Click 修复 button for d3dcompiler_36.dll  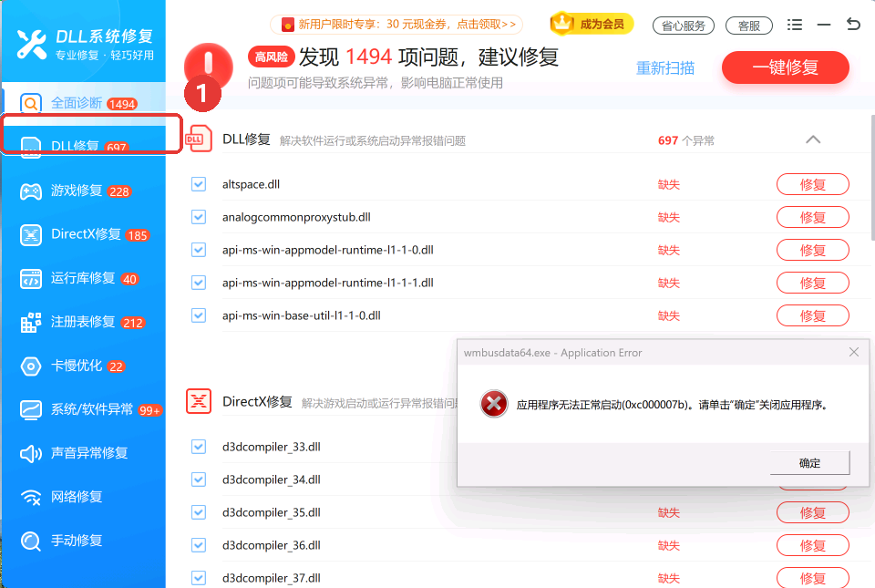click(812, 545)
